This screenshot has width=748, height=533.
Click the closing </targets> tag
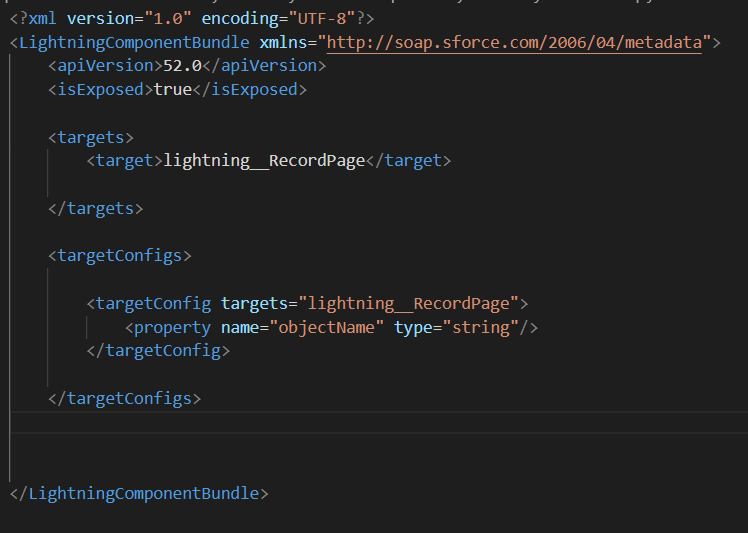tap(95, 209)
